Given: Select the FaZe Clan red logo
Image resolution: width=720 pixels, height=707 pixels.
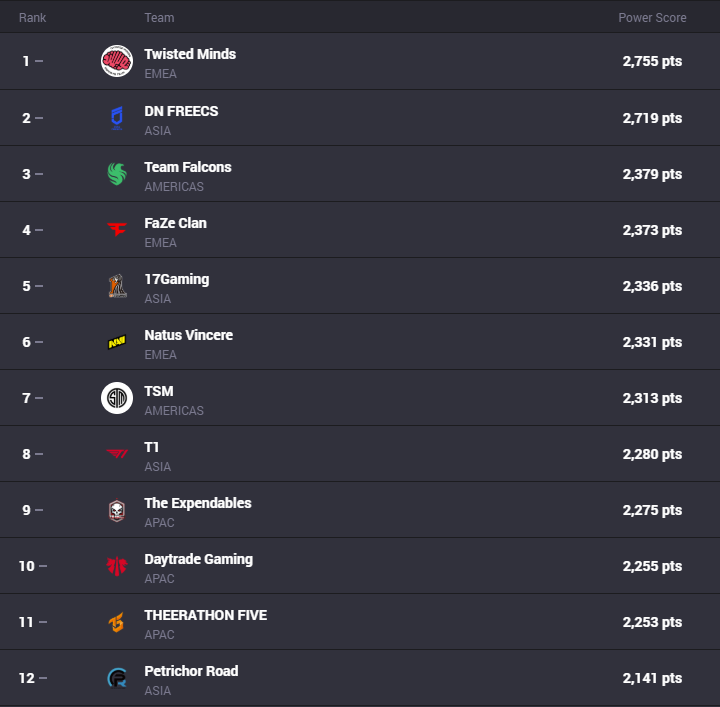Looking at the screenshot, I should [117, 229].
